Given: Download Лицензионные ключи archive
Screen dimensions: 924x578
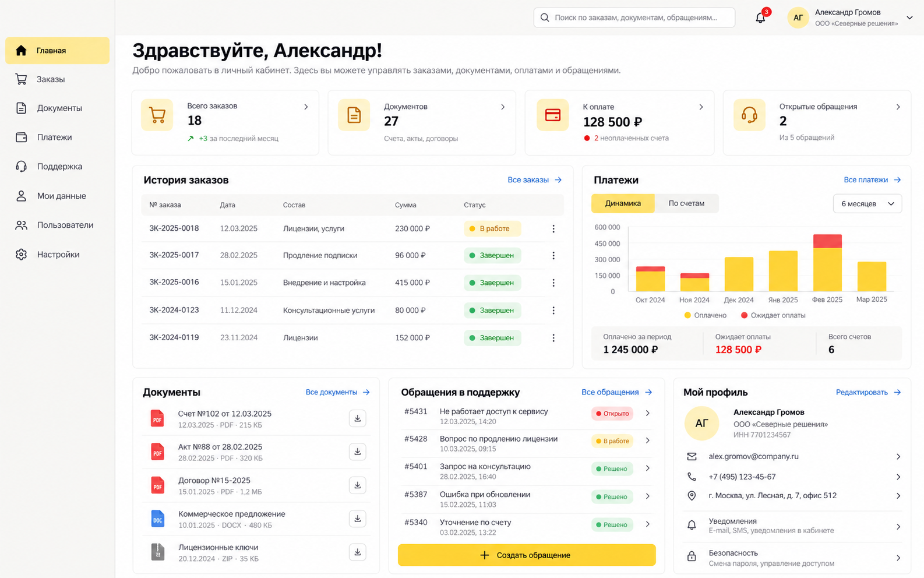Looking at the screenshot, I should tap(358, 552).
